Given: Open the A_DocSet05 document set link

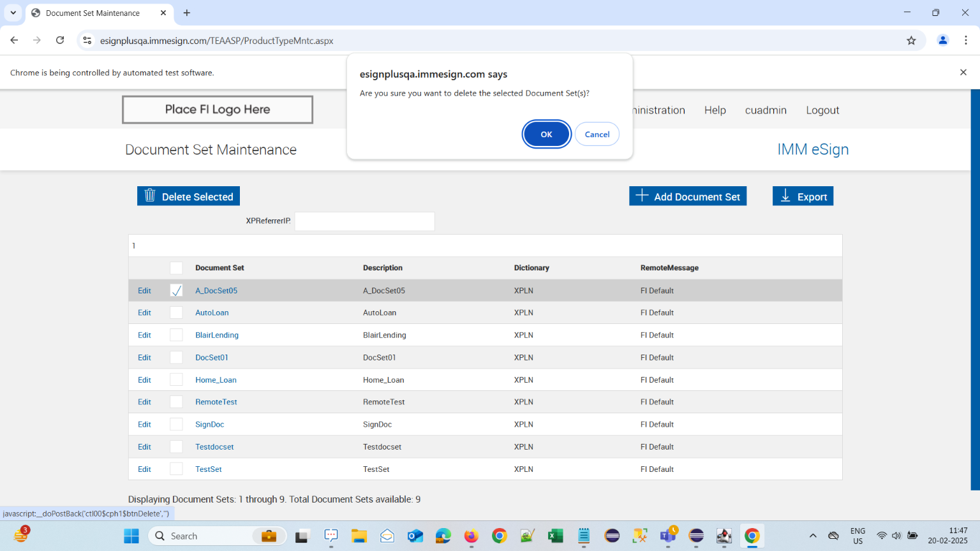Looking at the screenshot, I should click(x=216, y=290).
